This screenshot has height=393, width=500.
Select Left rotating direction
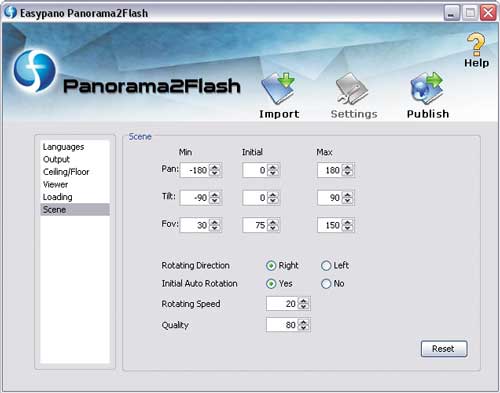coord(326,266)
